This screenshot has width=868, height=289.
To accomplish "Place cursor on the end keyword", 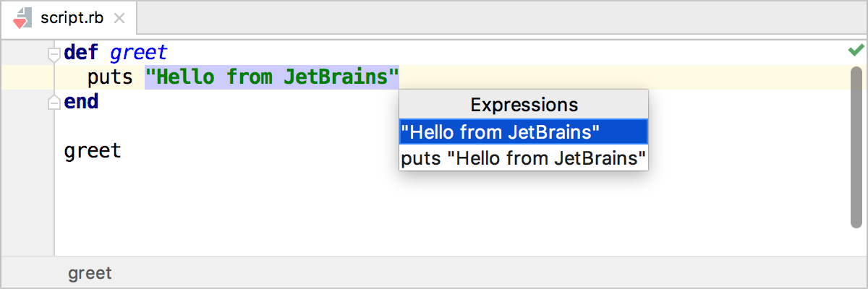I will [81, 103].
